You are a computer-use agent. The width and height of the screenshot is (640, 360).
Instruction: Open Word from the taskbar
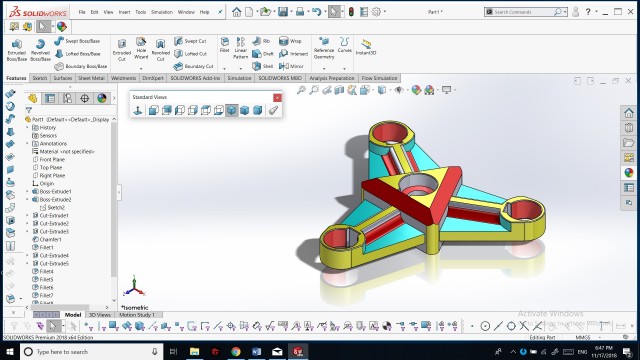coord(256,351)
